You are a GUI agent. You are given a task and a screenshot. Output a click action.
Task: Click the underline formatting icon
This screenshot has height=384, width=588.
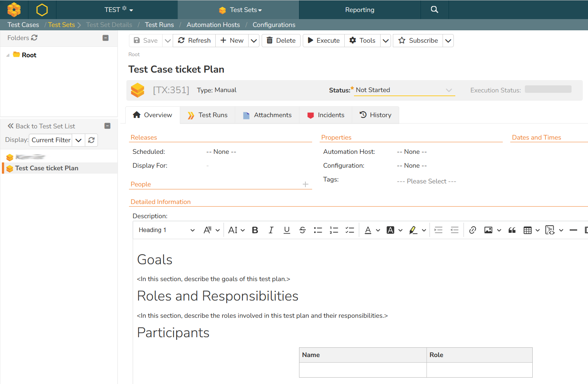[x=287, y=230]
